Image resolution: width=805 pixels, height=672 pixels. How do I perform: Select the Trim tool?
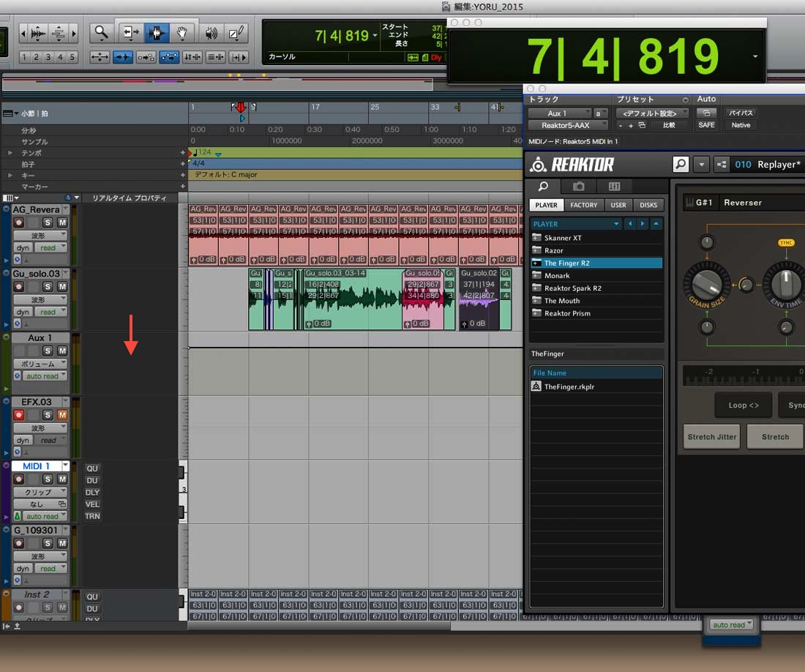[130, 34]
